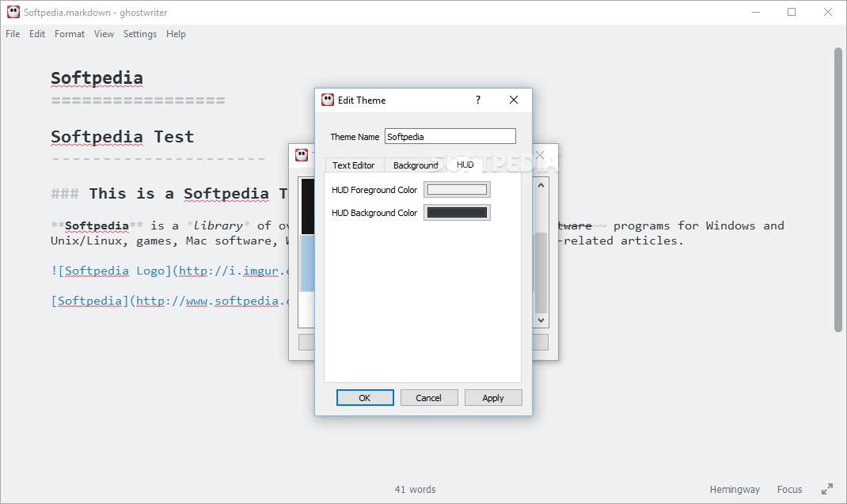Viewport: 847px width, 504px height.
Task: Click the Softpedia Test heading
Action: [x=122, y=137]
